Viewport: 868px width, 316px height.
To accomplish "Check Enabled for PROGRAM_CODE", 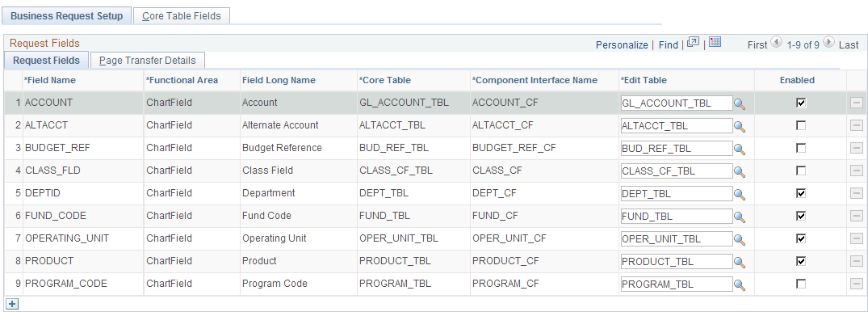I will point(800,284).
